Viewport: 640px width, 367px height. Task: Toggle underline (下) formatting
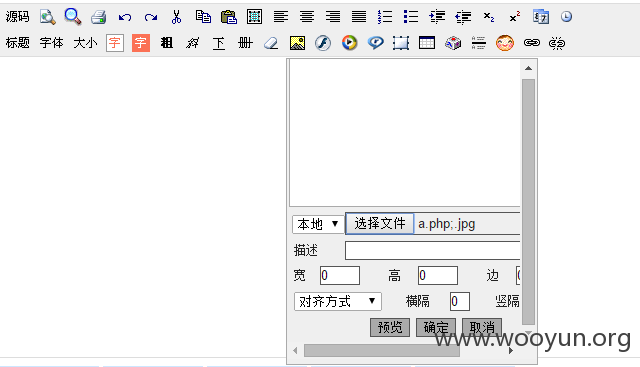pyautogui.click(x=219, y=43)
